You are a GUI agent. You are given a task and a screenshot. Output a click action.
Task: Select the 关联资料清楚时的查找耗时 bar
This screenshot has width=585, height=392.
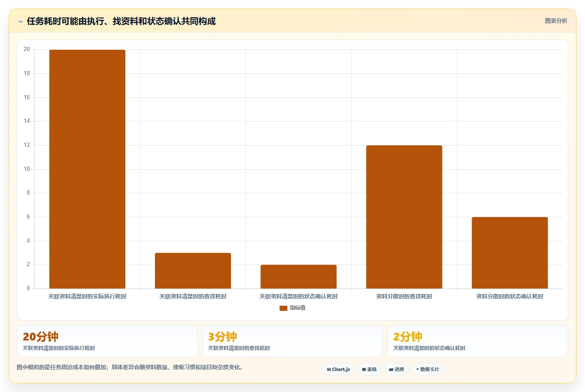[193, 270]
